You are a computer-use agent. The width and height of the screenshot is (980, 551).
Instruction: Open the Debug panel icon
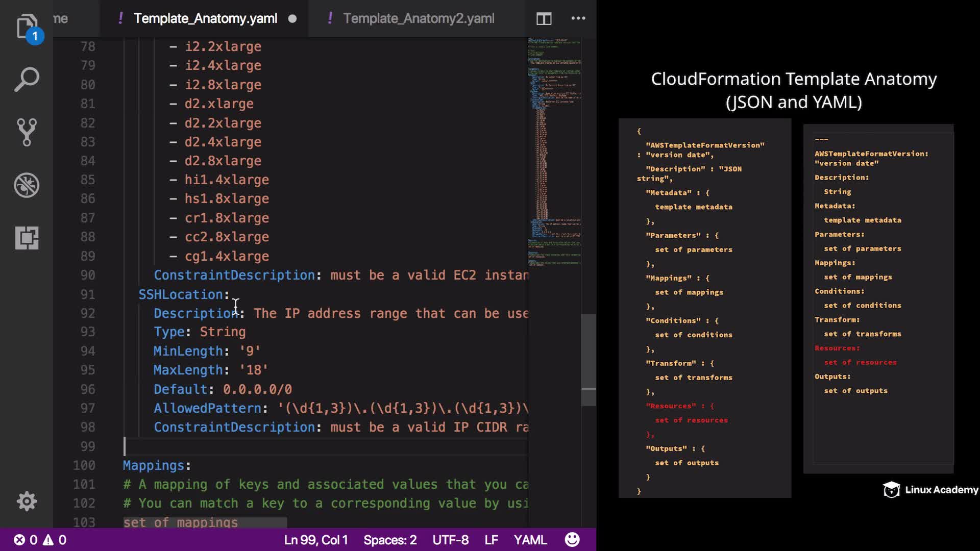click(x=27, y=185)
